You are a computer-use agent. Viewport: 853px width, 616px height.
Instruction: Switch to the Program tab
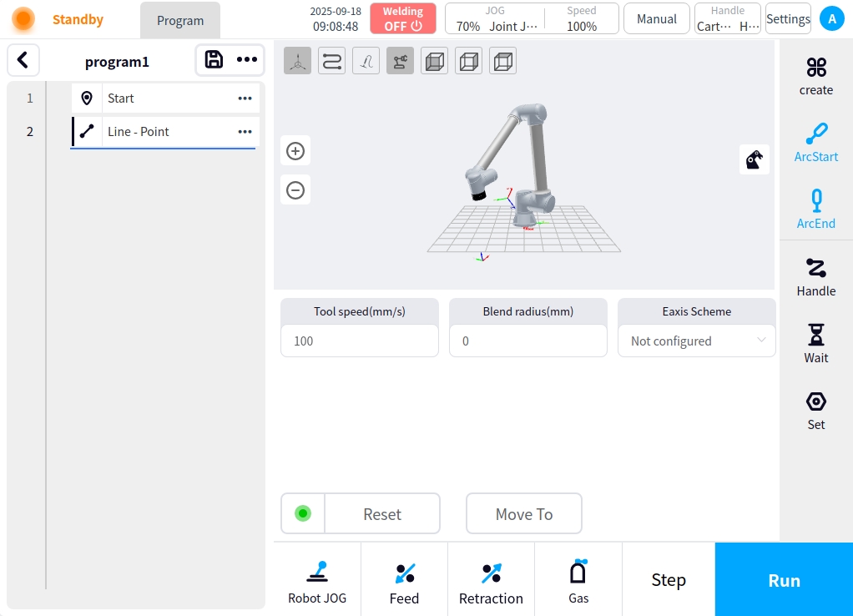click(180, 21)
